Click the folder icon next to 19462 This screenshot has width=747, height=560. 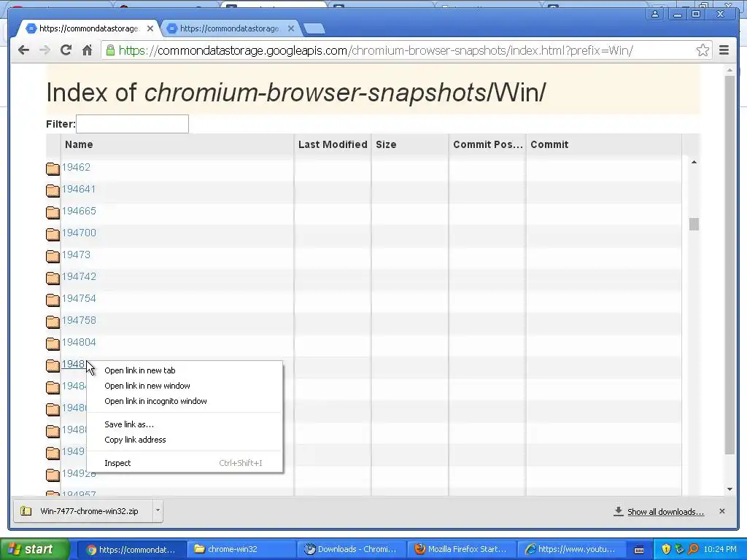(53, 168)
